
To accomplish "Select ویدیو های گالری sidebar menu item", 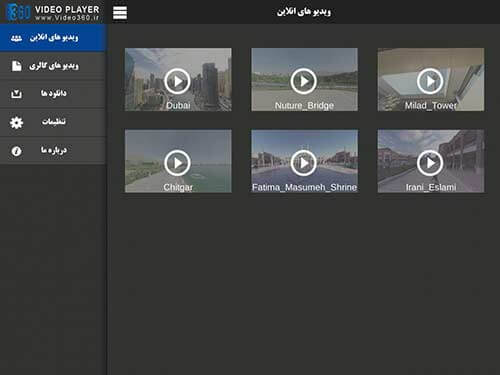I will [x=53, y=66].
